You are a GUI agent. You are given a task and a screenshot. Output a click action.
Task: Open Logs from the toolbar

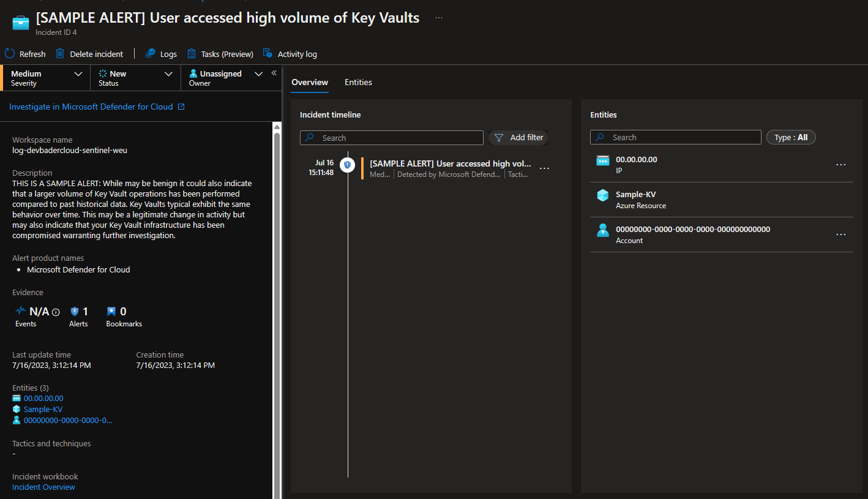[x=161, y=54]
